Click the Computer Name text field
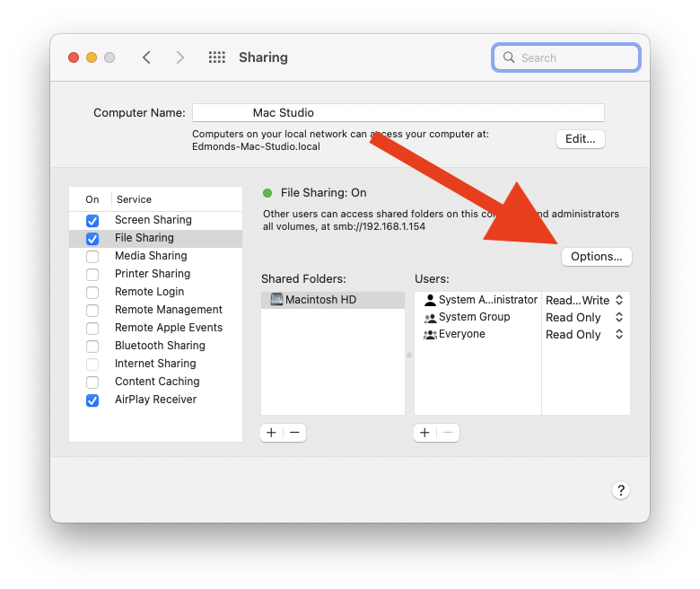Image resolution: width=700 pixels, height=589 pixels. pos(398,112)
